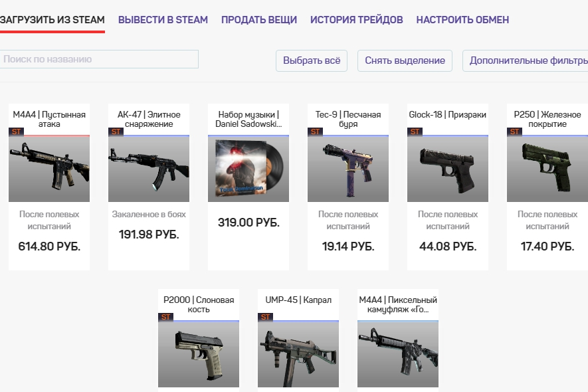Pick the Daniel Sadowski music kit item
The height and width of the screenshot is (392, 588).
tap(248, 169)
